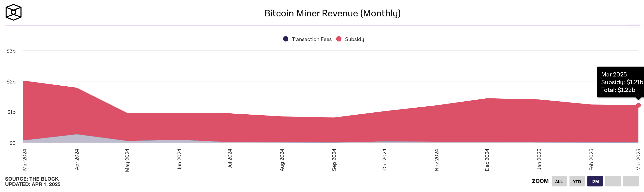Toggle the Transaction Fees legend dot
Viewport: 644px width, 192px height.
click(x=285, y=39)
